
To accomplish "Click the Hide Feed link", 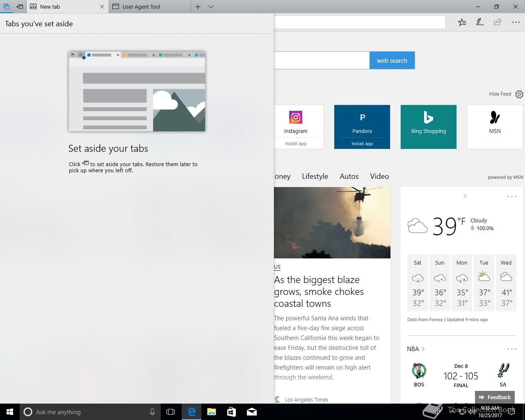I will (x=500, y=94).
